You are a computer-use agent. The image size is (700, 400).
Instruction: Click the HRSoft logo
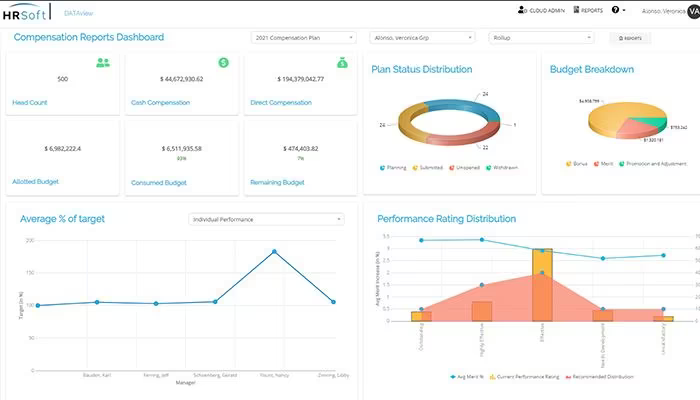click(26, 12)
